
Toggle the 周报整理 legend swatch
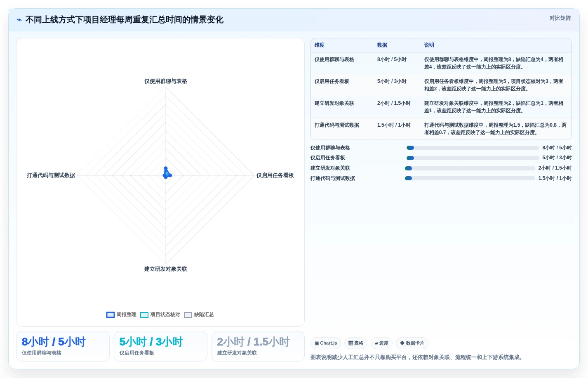coord(110,315)
